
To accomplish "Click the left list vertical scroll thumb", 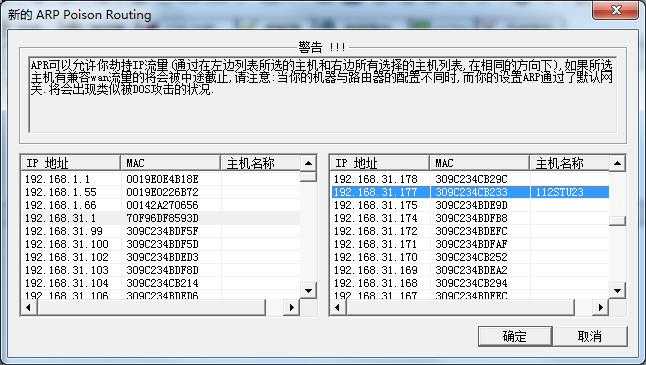I will click(x=308, y=176).
